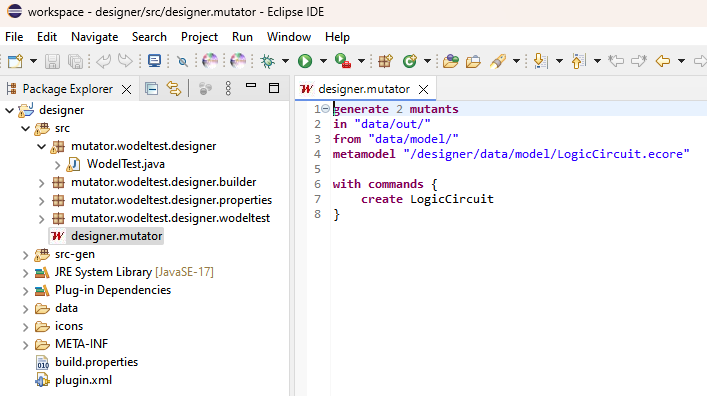Click the Undo arrow icon
The height and width of the screenshot is (396, 707).
[x=103, y=61]
